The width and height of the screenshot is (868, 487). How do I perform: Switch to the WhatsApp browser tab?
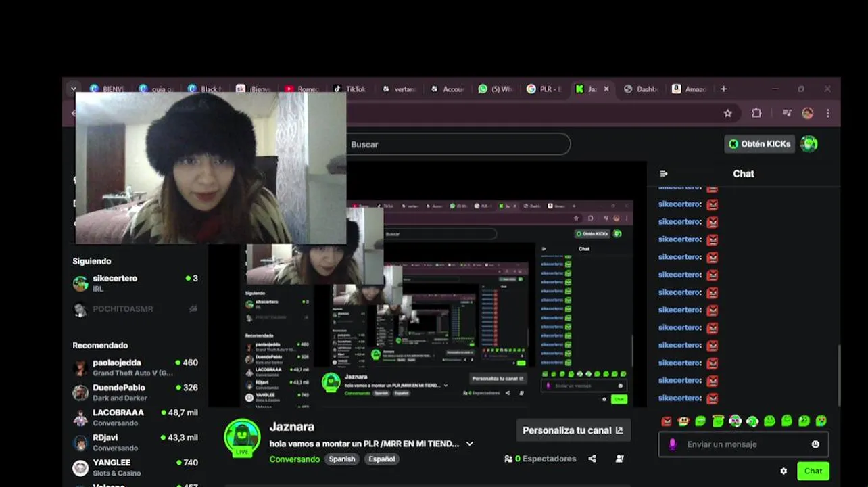[x=495, y=89]
